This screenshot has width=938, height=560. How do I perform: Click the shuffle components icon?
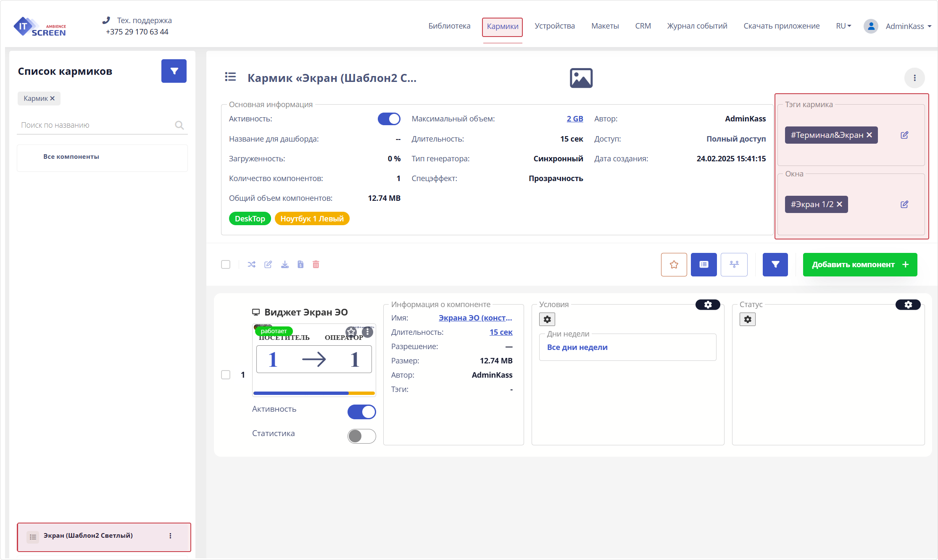[251, 264]
